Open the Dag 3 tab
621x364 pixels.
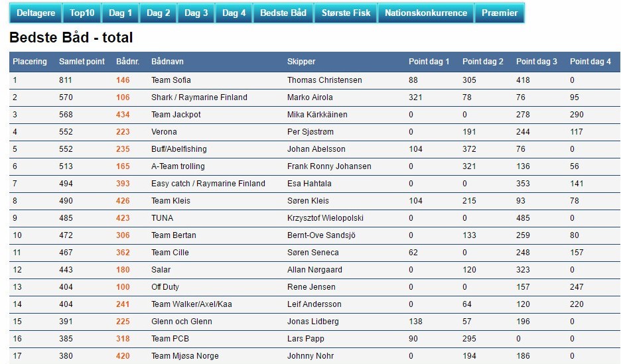tap(196, 13)
